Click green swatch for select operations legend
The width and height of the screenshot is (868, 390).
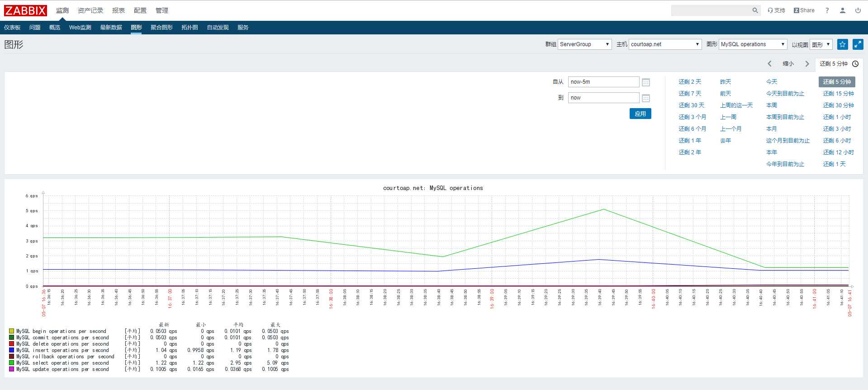tap(11, 363)
